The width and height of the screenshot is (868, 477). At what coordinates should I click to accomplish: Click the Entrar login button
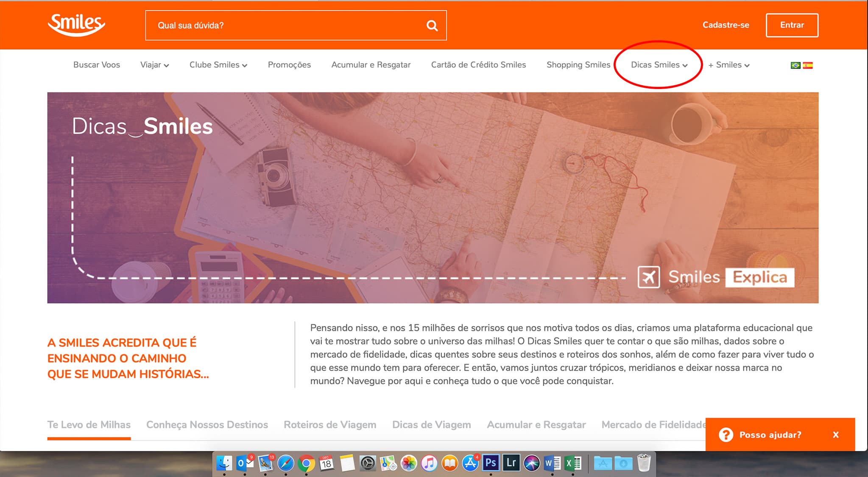click(x=792, y=25)
